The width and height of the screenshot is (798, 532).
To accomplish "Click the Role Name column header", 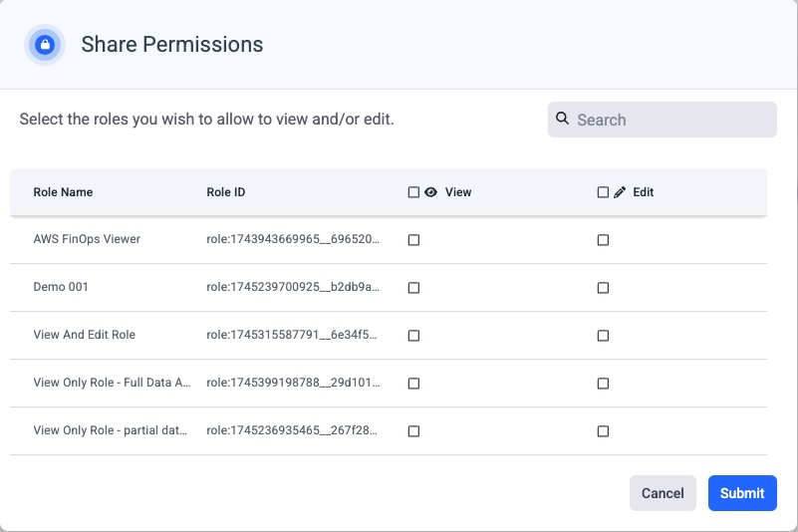I will pyautogui.click(x=63, y=192).
